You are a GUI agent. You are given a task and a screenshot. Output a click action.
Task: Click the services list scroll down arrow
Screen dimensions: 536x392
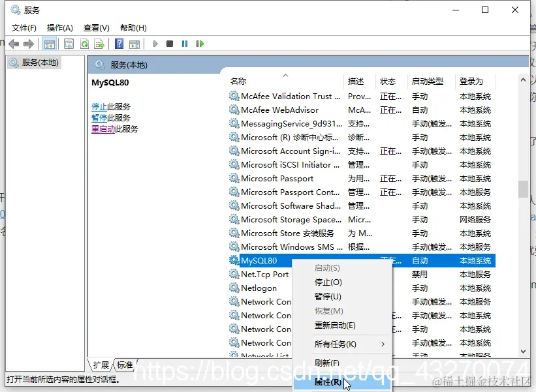click(523, 352)
